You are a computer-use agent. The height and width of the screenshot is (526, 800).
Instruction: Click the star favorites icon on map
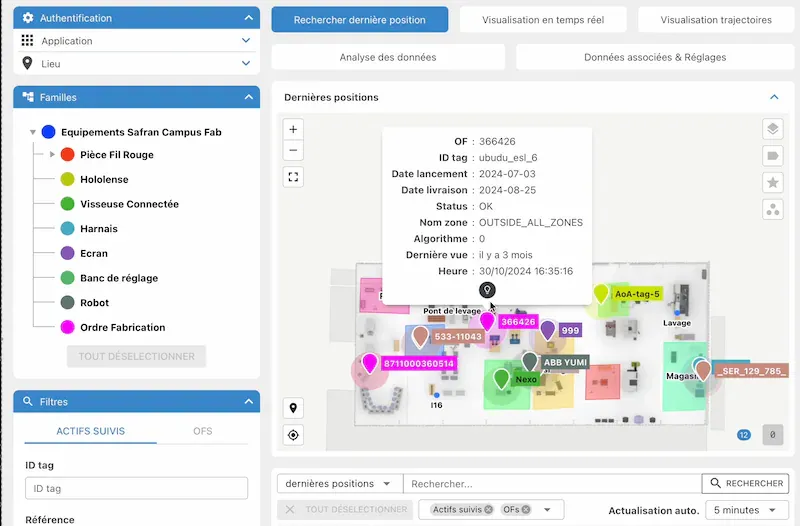coord(772,183)
